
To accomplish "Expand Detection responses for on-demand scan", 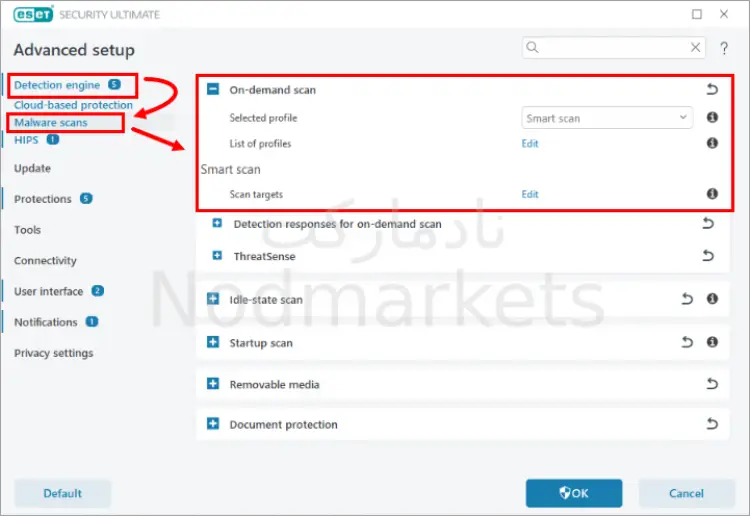I will click(217, 223).
